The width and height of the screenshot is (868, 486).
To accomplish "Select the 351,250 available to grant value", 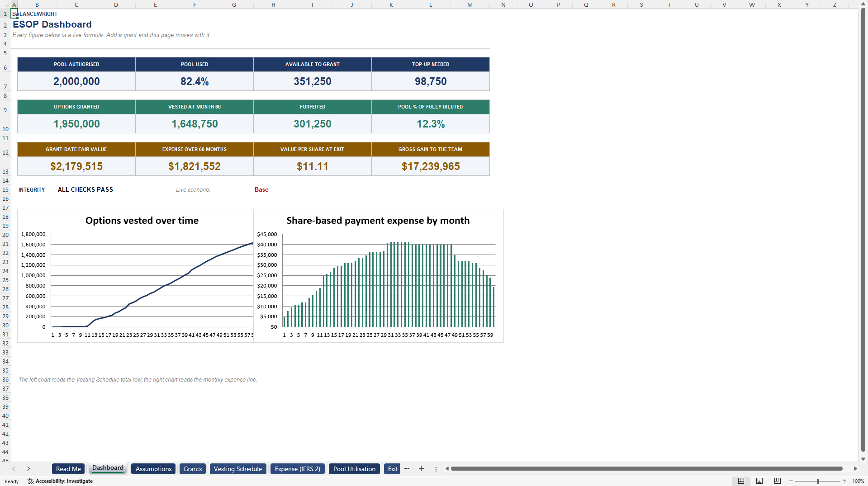I will tap(313, 81).
